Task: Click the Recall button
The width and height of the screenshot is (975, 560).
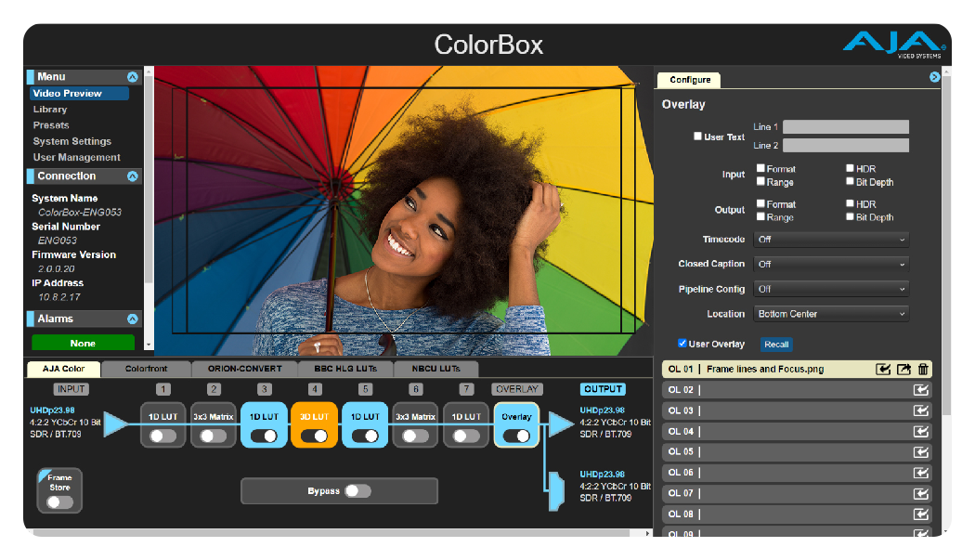Action: tap(776, 345)
